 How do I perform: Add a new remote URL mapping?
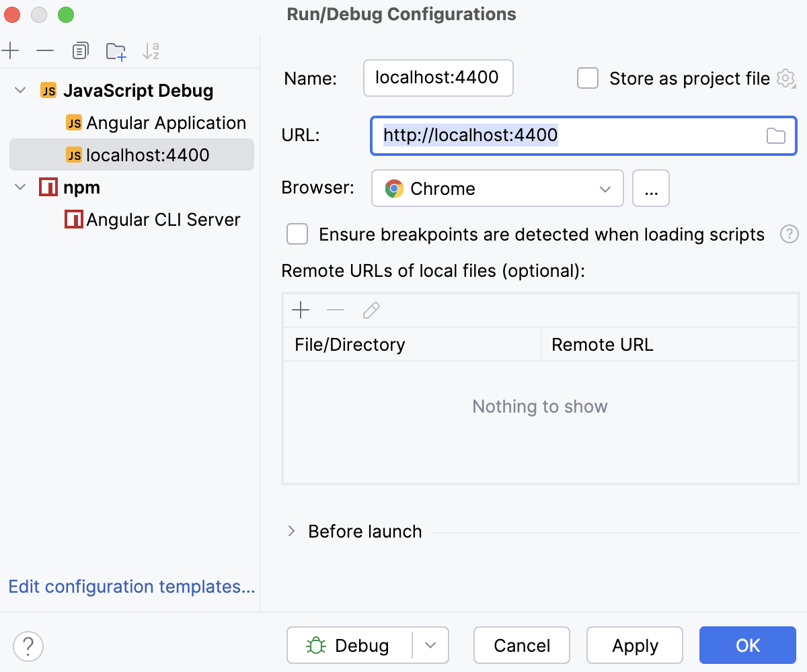[301, 310]
